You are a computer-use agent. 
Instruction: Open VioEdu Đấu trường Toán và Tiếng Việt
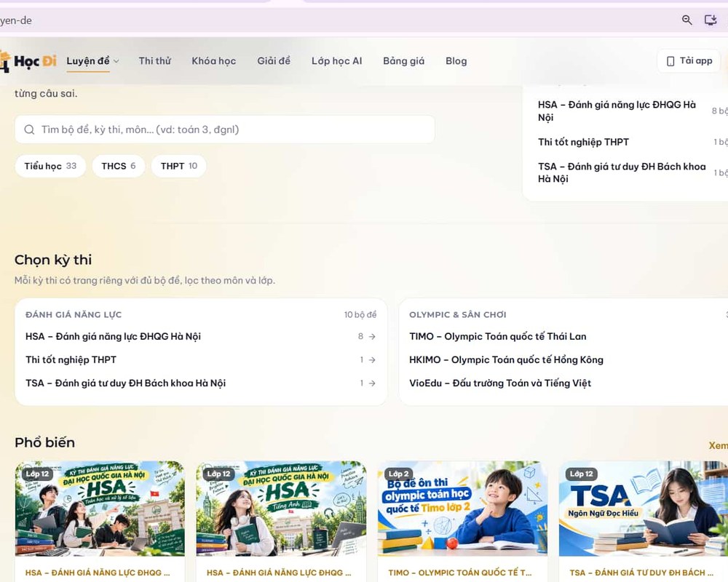pos(500,383)
